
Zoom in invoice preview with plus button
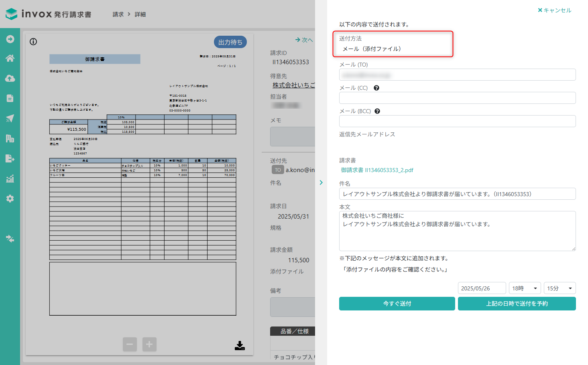[149, 344]
